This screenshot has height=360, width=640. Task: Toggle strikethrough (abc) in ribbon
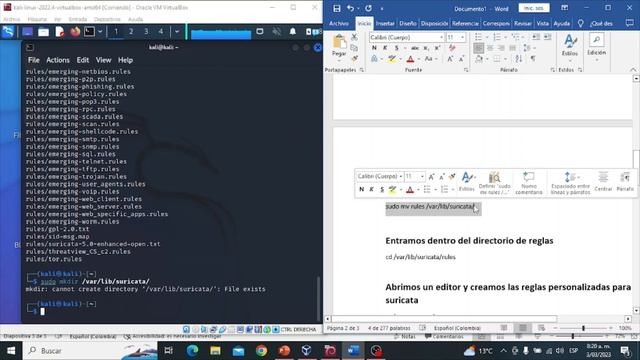click(x=415, y=48)
